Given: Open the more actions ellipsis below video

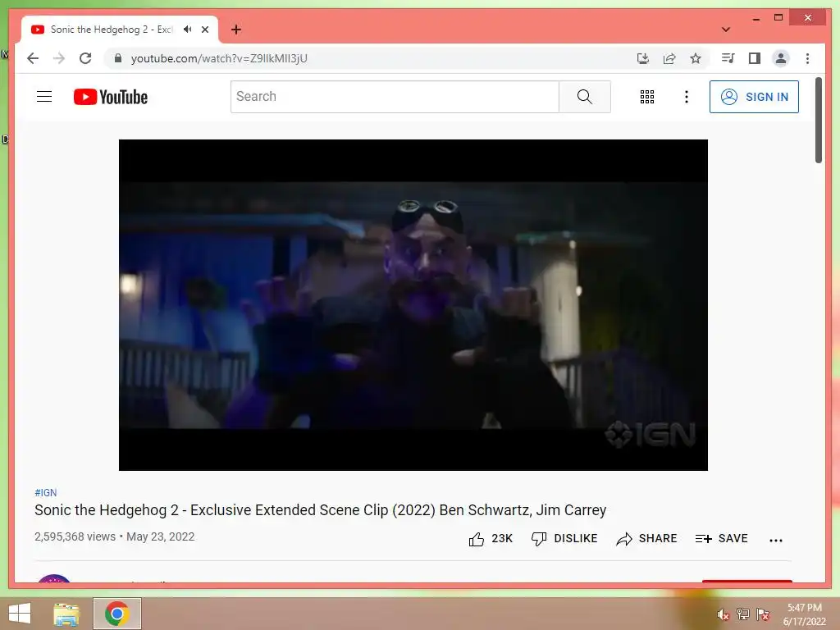Looking at the screenshot, I should pos(776,540).
